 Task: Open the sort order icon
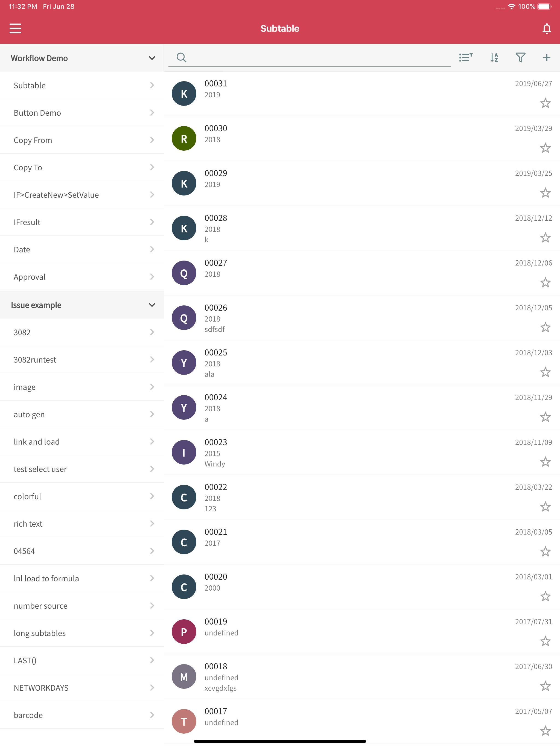click(494, 57)
